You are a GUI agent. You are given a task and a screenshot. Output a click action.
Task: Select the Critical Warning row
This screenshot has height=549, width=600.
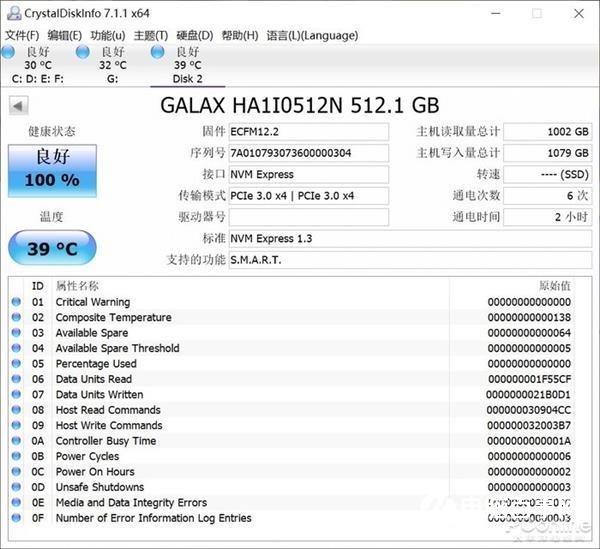[292, 302]
